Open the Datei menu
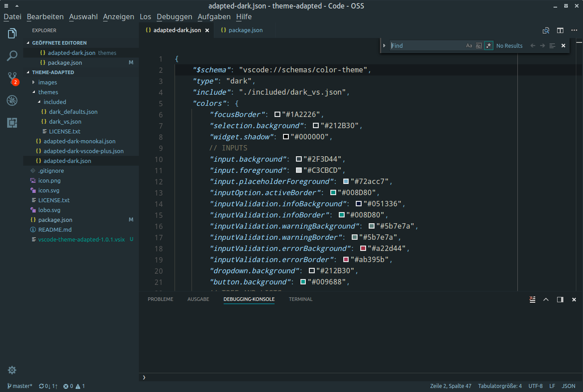 point(12,17)
